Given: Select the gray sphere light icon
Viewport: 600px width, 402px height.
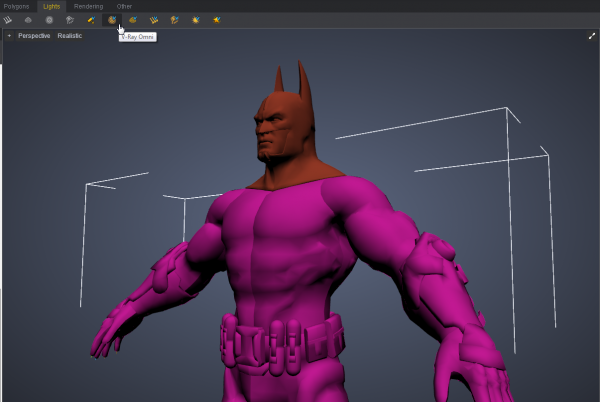Looking at the screenshot, I should click(x=49, y=19).
